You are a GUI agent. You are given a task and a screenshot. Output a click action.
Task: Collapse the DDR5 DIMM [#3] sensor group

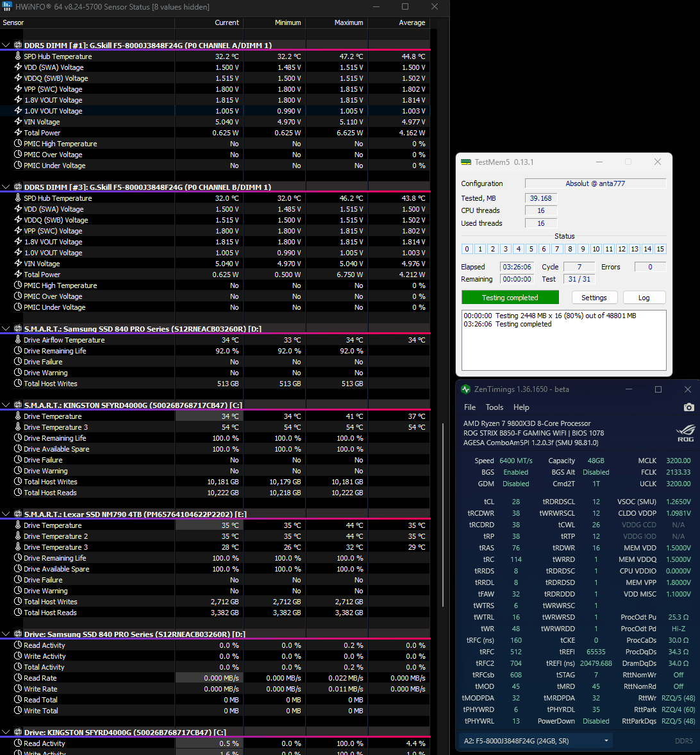(6, 187)
